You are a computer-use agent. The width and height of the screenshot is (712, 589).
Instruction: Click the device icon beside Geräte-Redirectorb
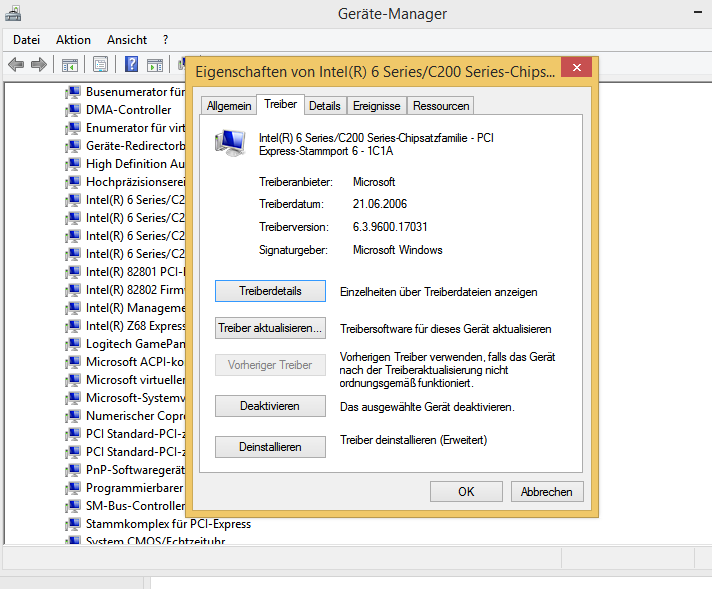[x=73, y=146]
